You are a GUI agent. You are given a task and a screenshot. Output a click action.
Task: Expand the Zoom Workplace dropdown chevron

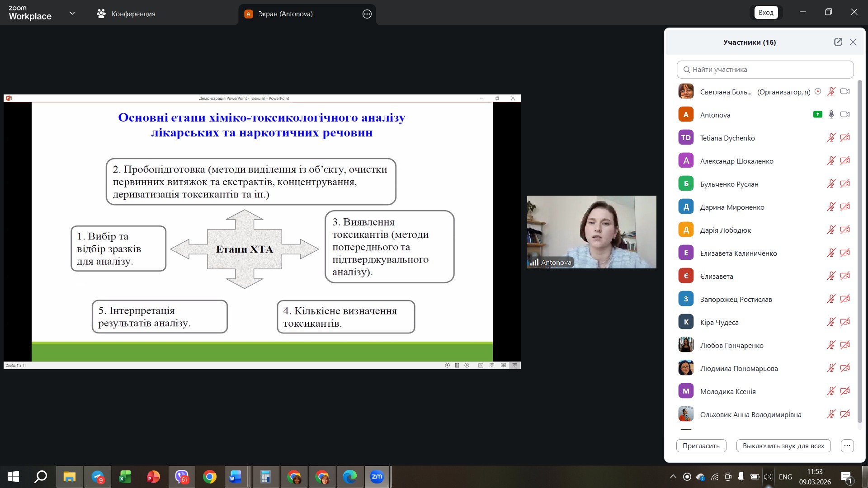[x=72, y=14]
